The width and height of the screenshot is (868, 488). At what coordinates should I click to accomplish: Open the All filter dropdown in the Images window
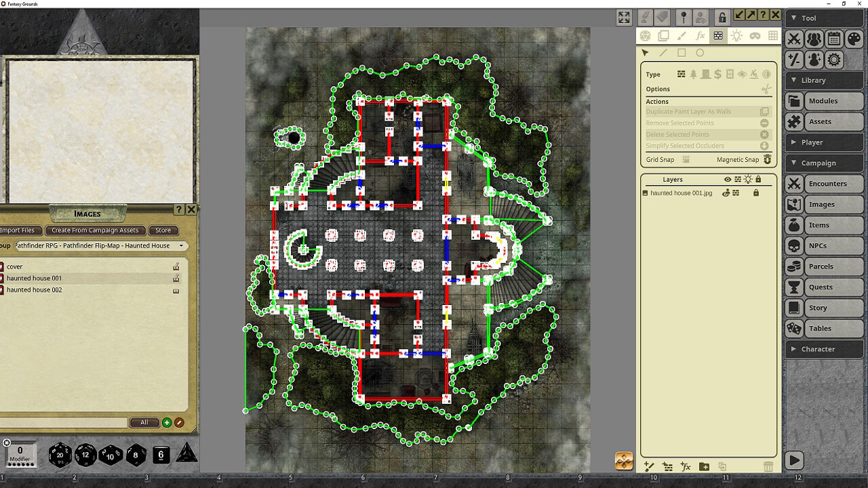coord(144,422)
